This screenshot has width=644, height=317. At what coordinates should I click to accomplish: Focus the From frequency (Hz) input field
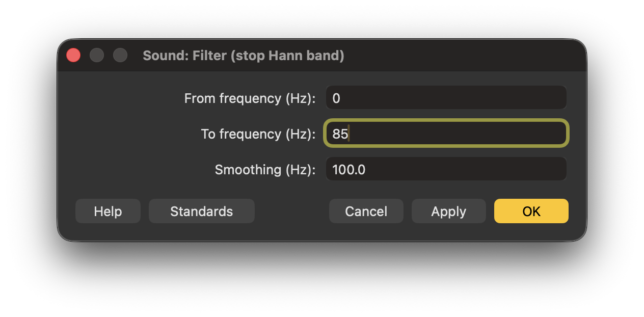(446, 98)
